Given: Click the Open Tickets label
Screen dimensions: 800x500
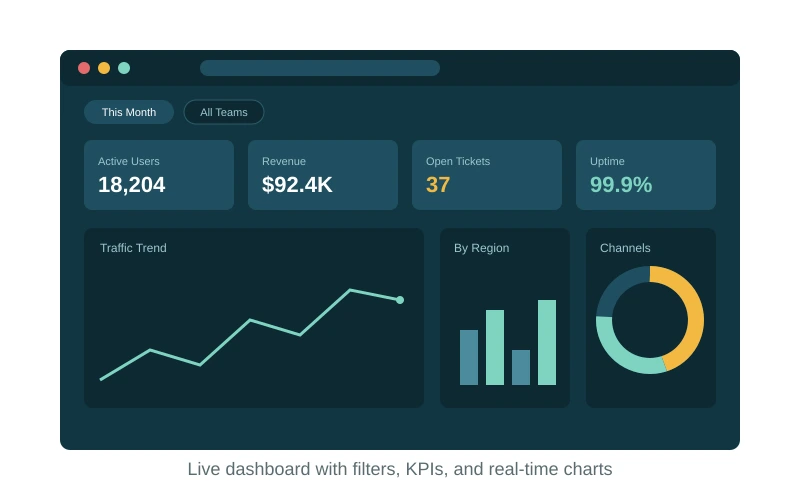Looking at the screenshot, I should [x=458, y=161].
